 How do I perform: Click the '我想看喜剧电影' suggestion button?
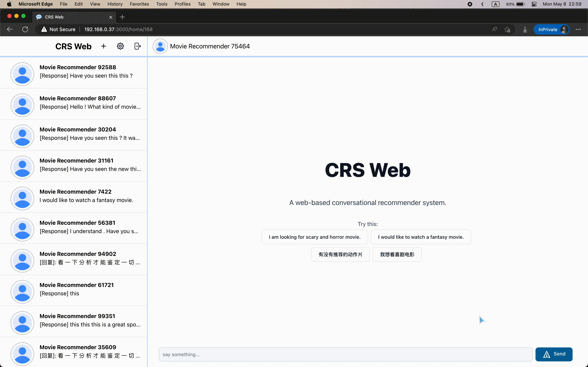click(x=397, y=254)
